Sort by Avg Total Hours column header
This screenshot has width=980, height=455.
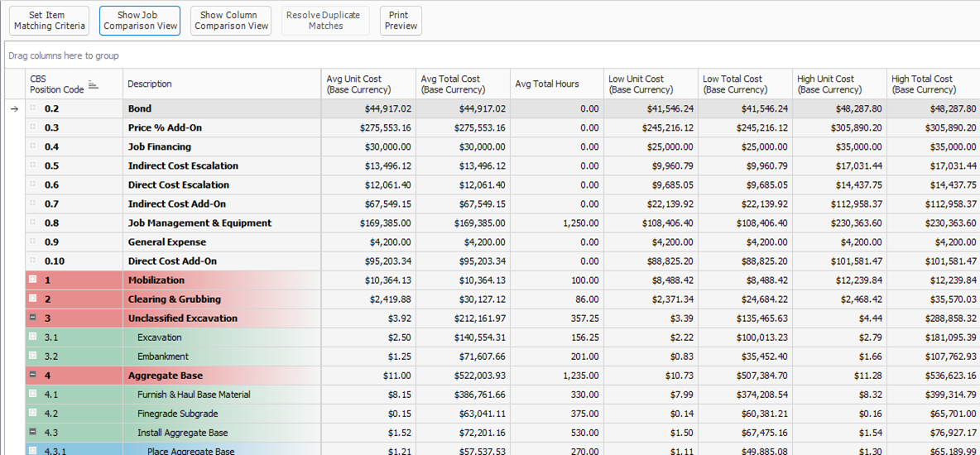pyautogui.click(x=547, y=84)
